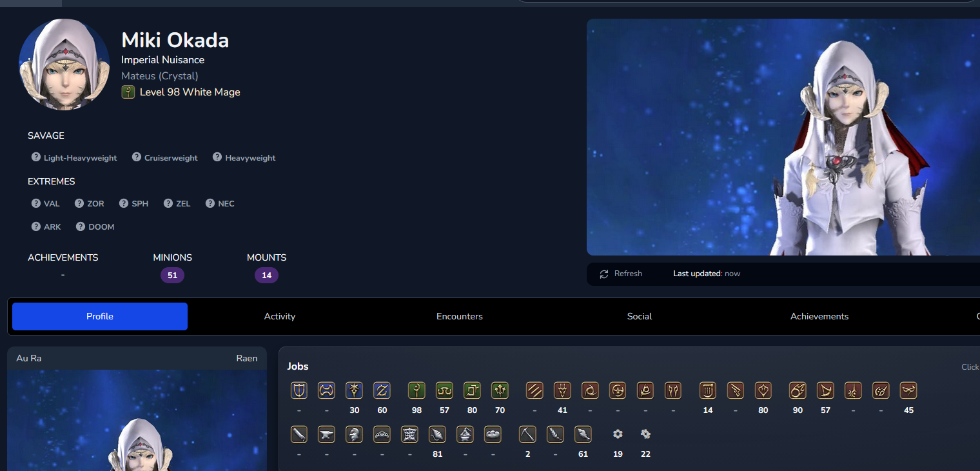Open the Social tab
980x471 pixels.
(x=640, y=316)
